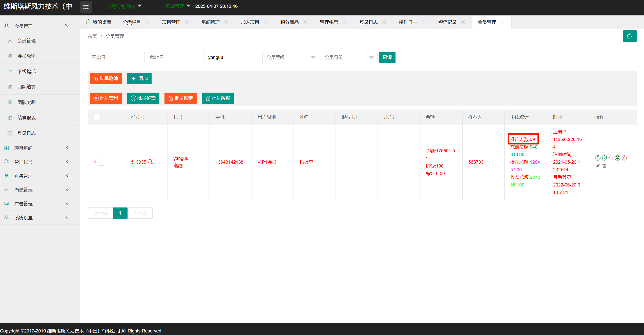Click the 添加 button
The width and height of the screenshot is (644, 335).
139,78
